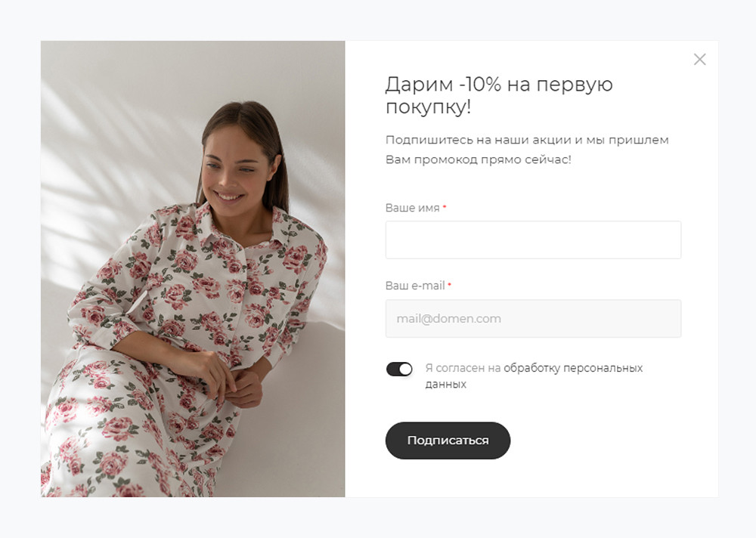Click the white knob of the consent switch
This screenshot has width=756, height=538.
point(406,369)
